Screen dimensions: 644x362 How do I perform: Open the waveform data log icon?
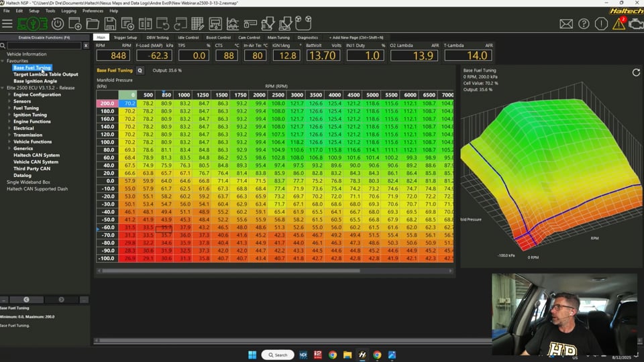[233, 24]
